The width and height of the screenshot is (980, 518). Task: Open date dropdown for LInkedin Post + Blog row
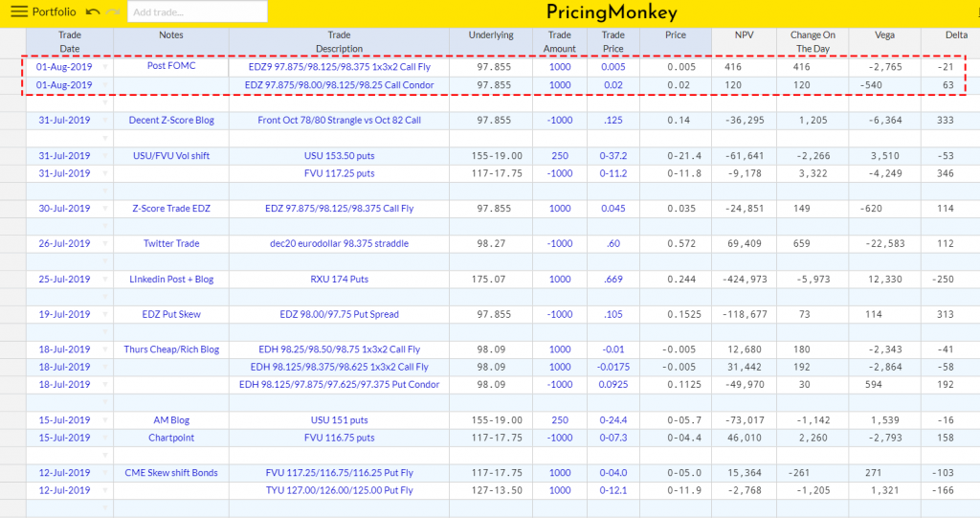[x=105, y=279]
